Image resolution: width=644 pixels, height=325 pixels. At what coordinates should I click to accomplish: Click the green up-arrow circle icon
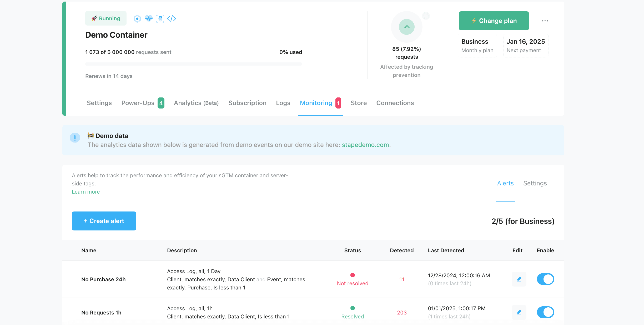(x=406, y=27)
